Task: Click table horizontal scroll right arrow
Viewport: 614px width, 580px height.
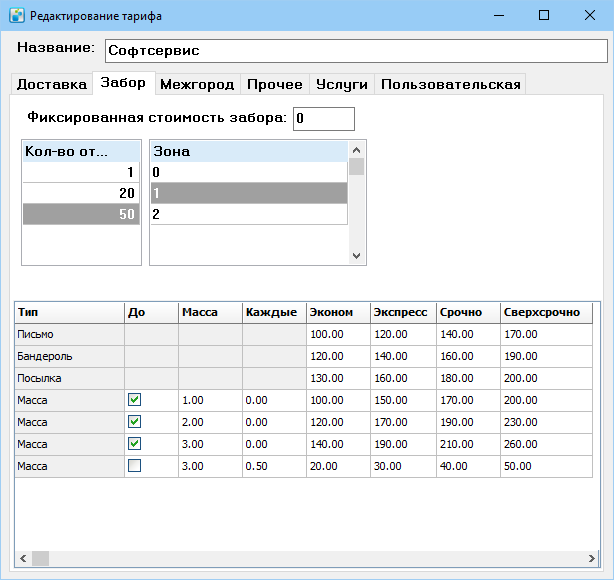Action: (x=591, y=558)
